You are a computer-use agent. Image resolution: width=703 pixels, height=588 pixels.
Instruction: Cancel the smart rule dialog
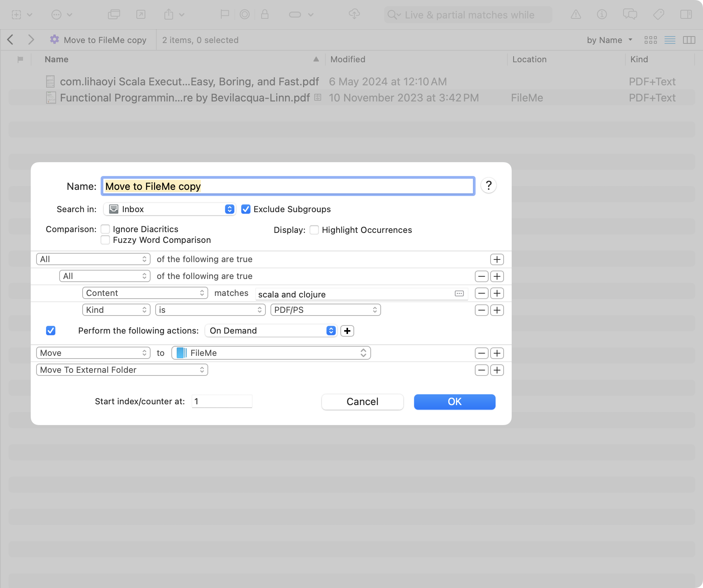pyautogui.click(x=362, y=402)
